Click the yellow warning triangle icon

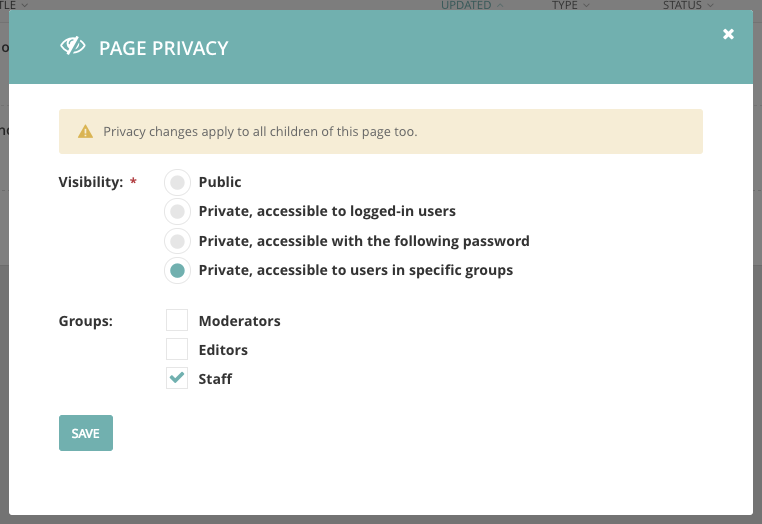pos(86,131)
